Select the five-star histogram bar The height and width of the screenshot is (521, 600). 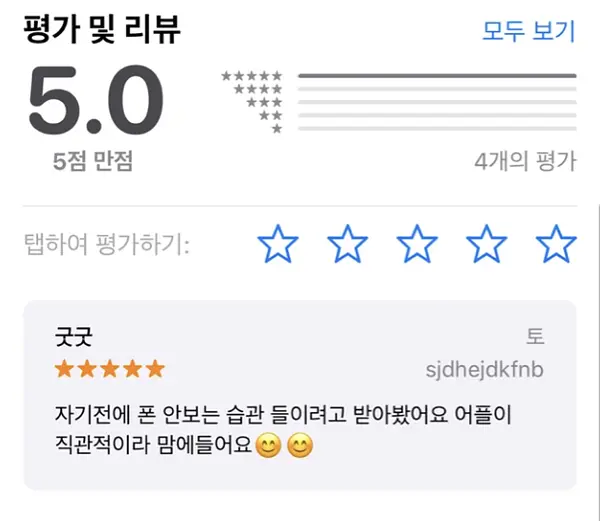[x=437, y=76]
